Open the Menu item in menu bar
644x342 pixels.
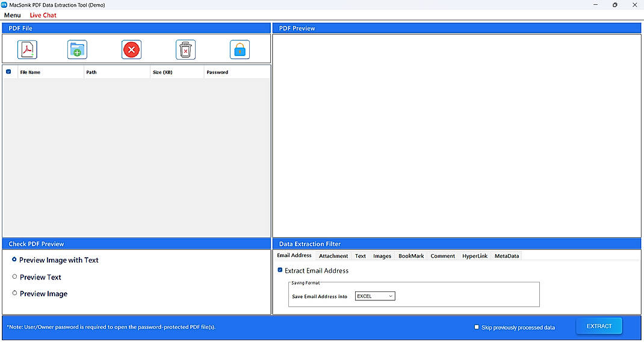(x=12, y=15)
